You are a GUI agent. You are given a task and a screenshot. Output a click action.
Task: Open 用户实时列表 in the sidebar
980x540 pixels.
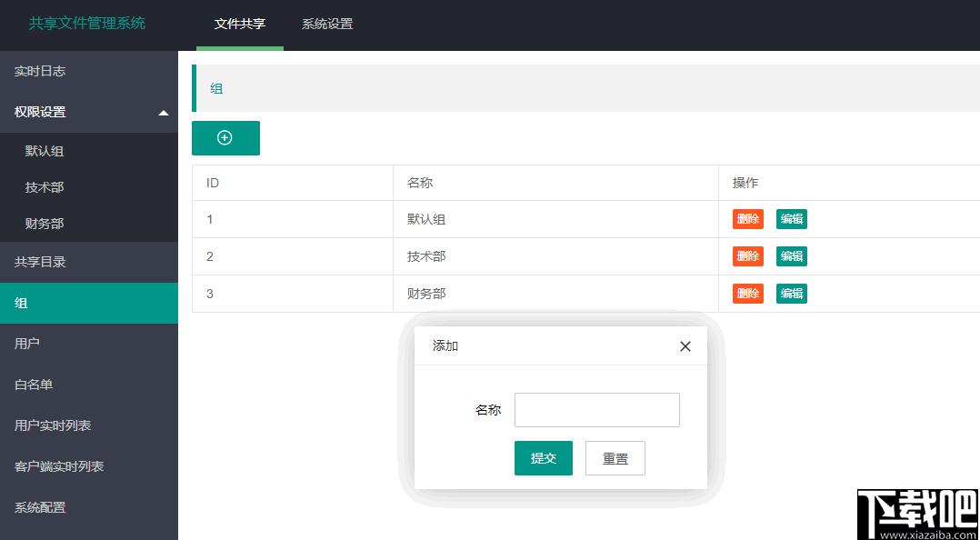(x=89, y=425)
